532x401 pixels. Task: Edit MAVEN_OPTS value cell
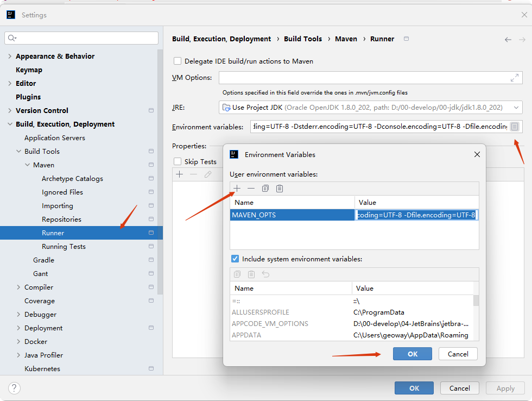click(x=417, y=215)
